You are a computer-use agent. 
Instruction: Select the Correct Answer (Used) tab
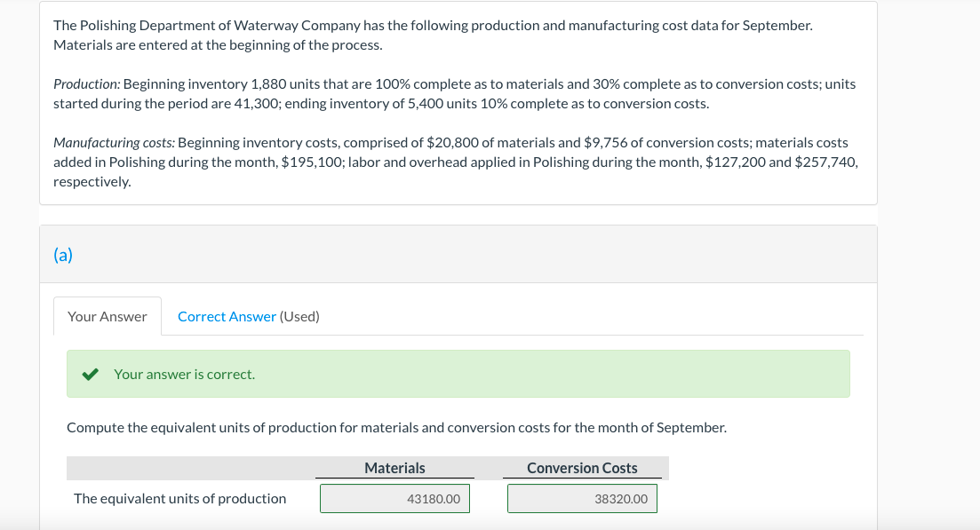pos(227,316)
